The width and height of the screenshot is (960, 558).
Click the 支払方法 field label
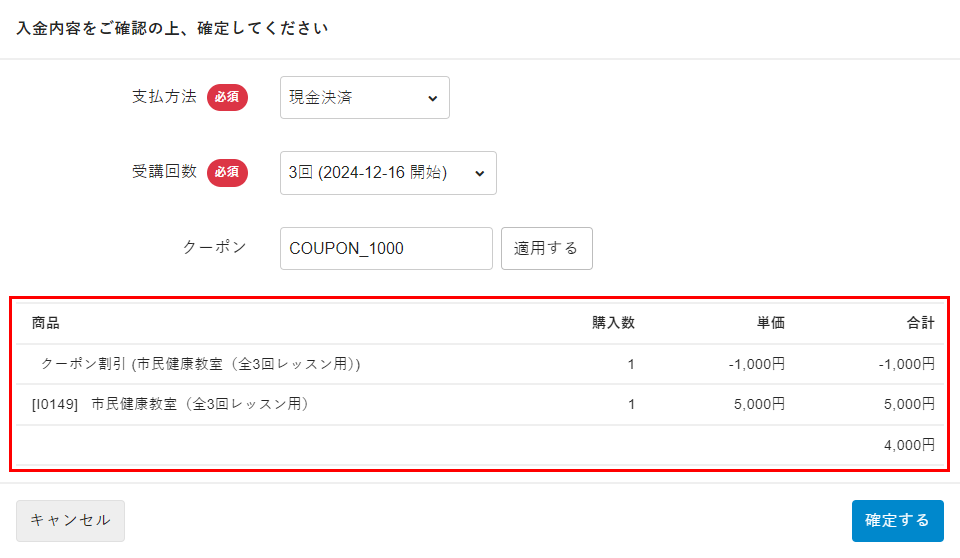(164, 98)
